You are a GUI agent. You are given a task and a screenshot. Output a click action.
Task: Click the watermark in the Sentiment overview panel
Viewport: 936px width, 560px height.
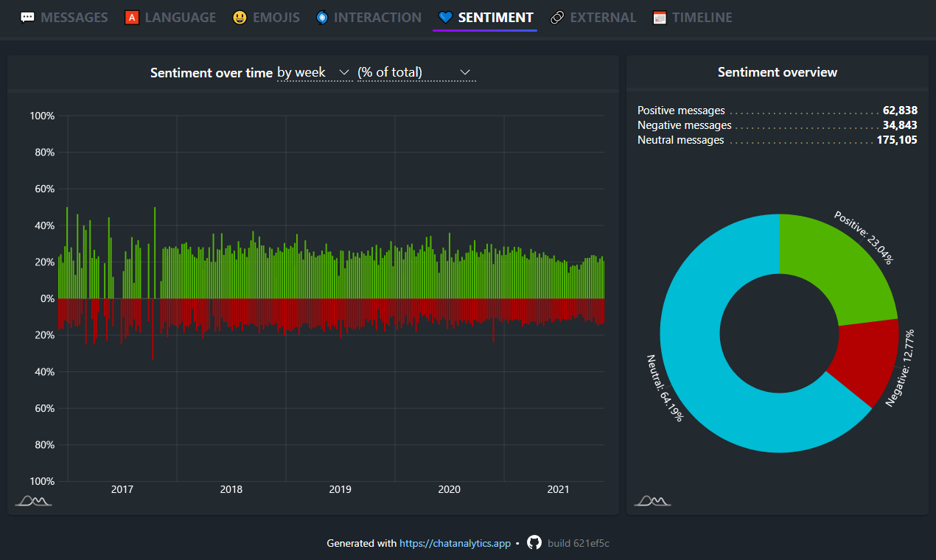(x=652, y=500)
